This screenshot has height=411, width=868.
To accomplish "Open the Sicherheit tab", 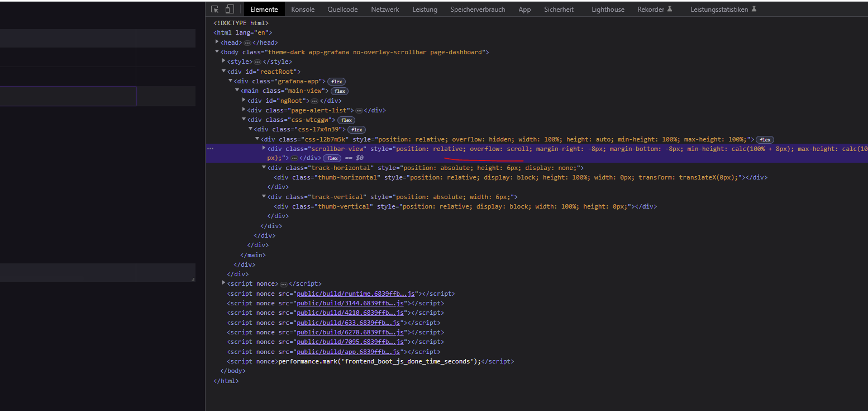I will pyautogui.click(x=559, y=10).
